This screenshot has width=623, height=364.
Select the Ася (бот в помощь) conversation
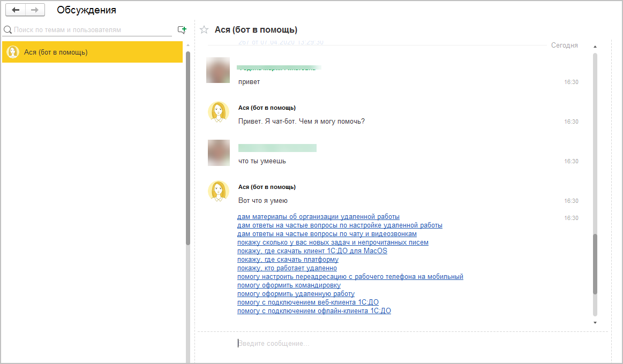click(92, 52)
